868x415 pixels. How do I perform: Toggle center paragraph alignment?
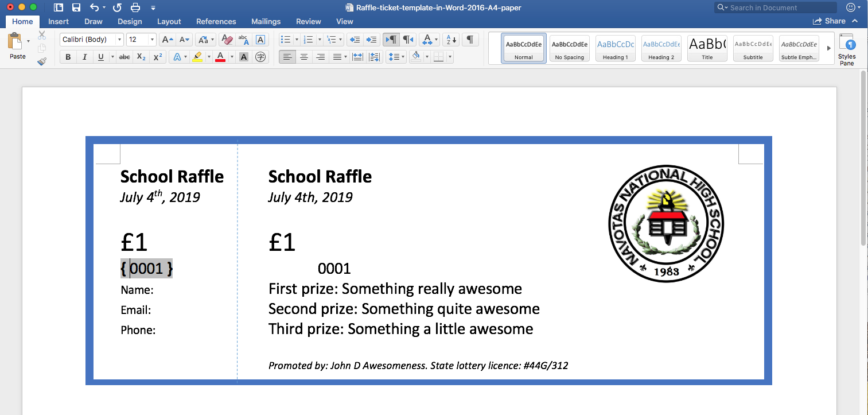coord(303,56)
